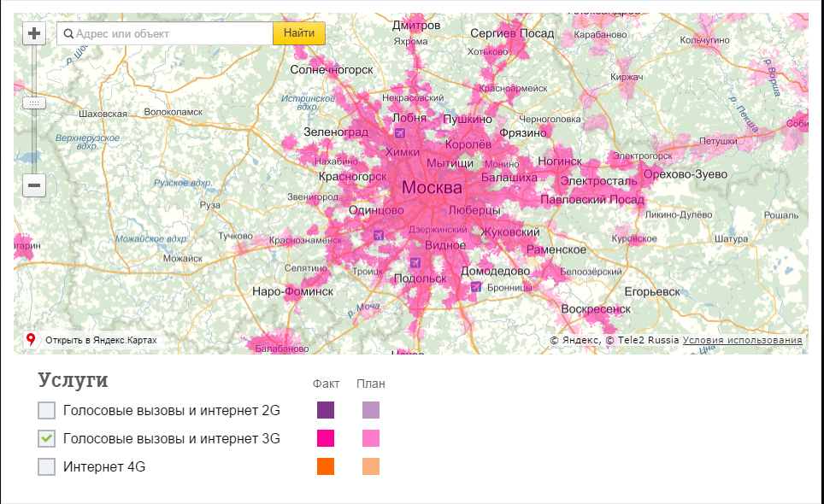Click the Найти search button
Screen dimensions: 824x504
299,33
